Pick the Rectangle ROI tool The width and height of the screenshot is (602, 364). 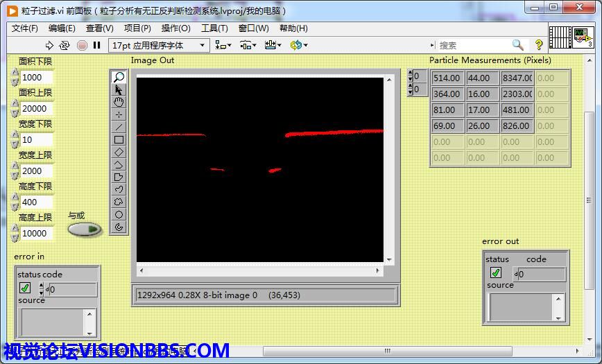(119, 139)
